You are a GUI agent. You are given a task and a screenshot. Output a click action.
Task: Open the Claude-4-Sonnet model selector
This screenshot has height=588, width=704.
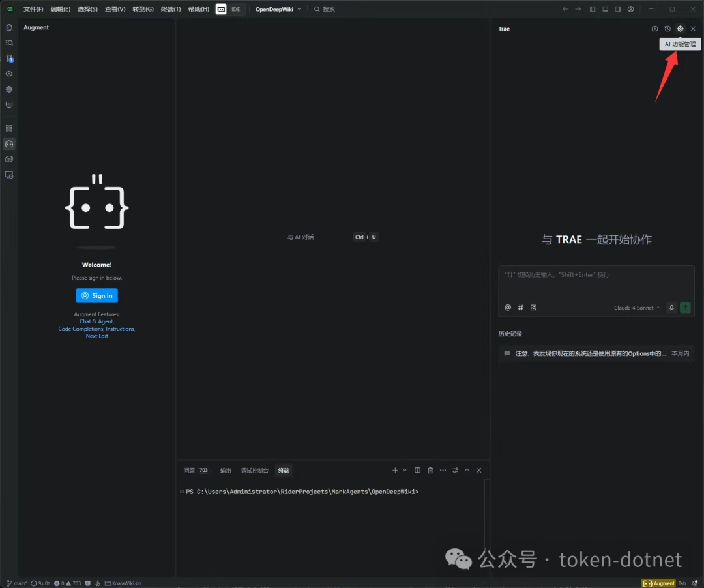(637, 308)
